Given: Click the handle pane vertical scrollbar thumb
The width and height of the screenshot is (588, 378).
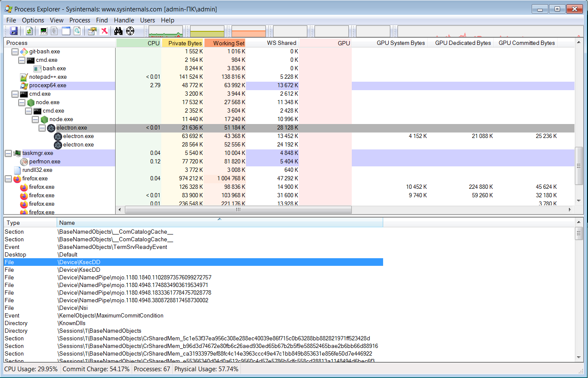Looking at the screenshot, I should click(x=579, y=233).
